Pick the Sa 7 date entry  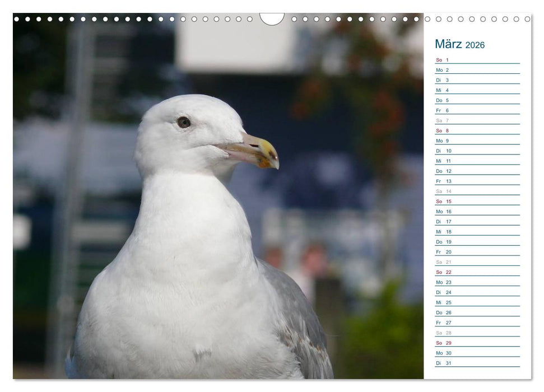[x=477, y=120]
